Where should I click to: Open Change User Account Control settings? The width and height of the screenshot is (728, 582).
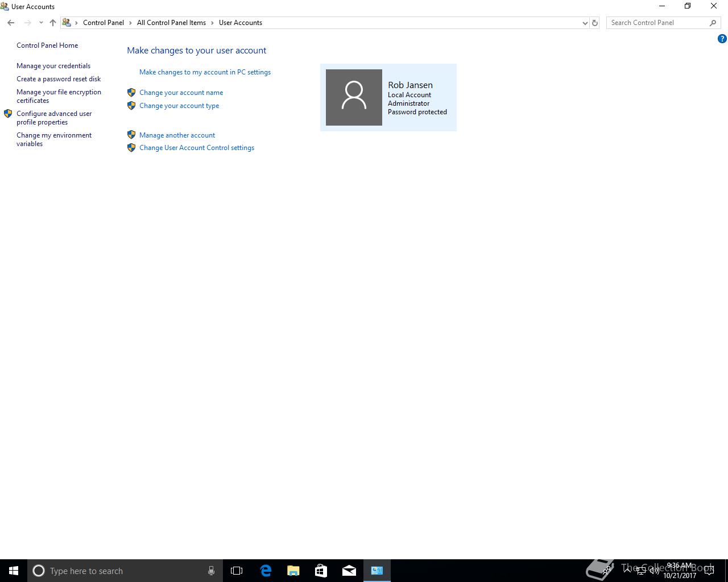[197, 148]
